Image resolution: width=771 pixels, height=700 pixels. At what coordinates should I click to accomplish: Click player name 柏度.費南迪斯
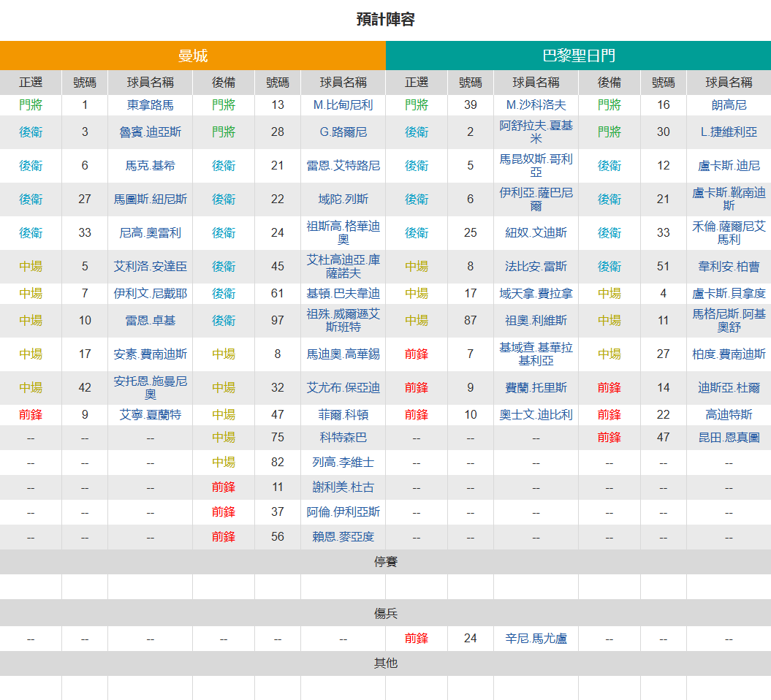729,354
